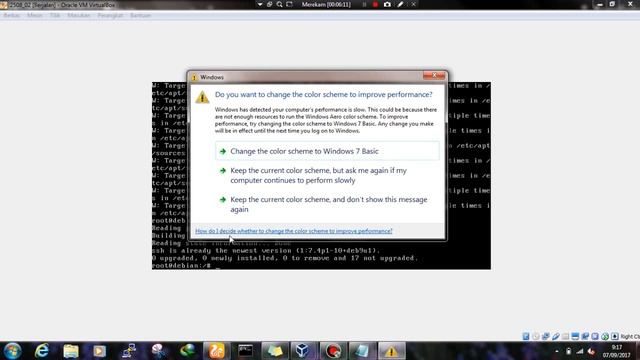640x360 pixels.
Task: Open the network signal tray icon
Action: (580, 351)
